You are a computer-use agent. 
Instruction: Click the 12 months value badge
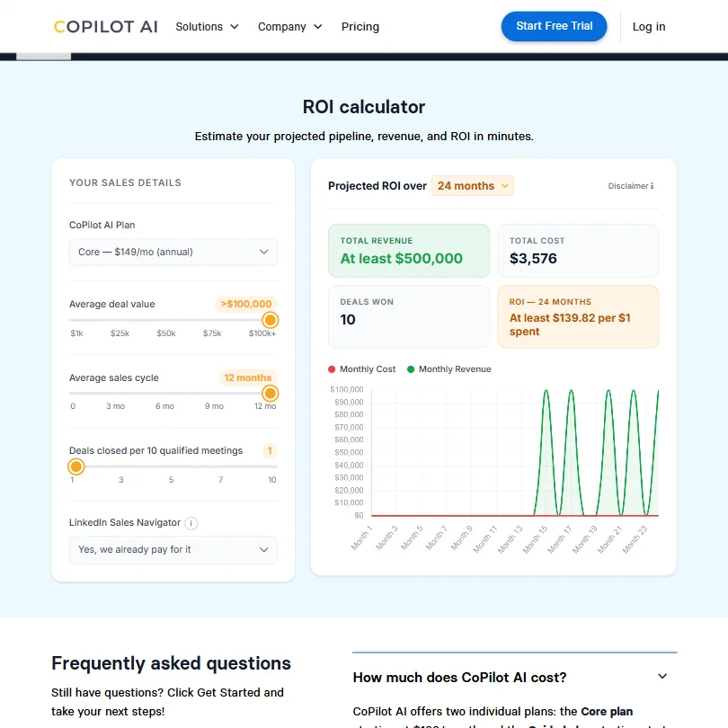(248, 377)
